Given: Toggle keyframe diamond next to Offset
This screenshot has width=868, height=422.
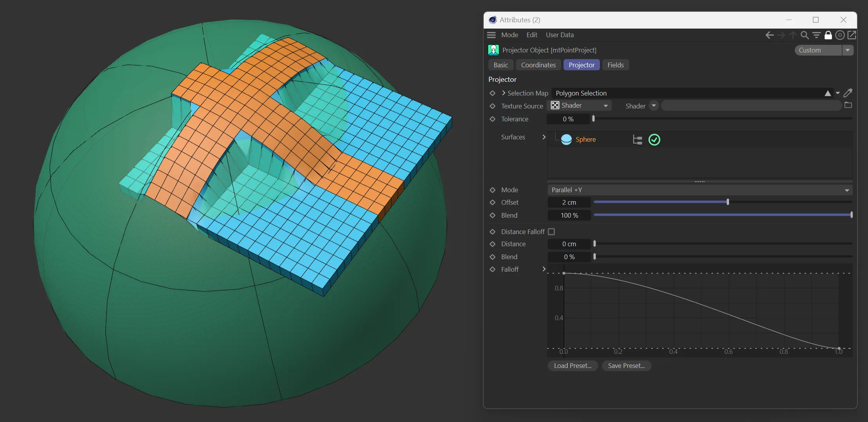Looking at the screenshot, I should 493,202.
